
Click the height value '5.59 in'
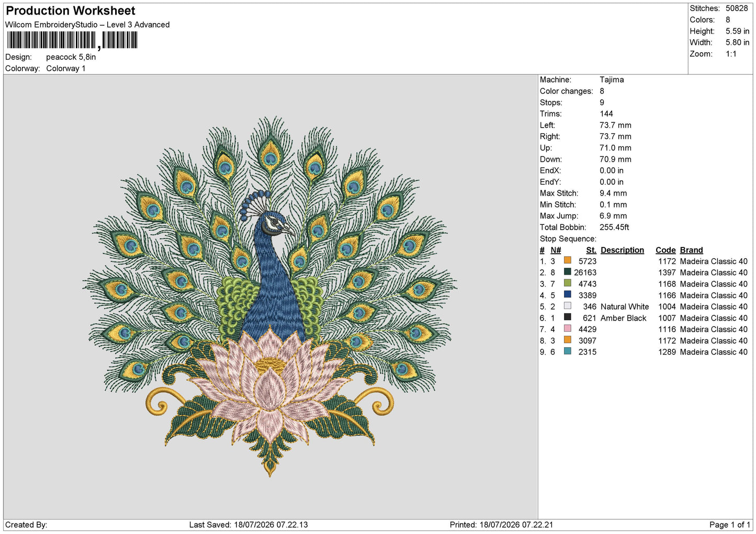pos(737,31)
